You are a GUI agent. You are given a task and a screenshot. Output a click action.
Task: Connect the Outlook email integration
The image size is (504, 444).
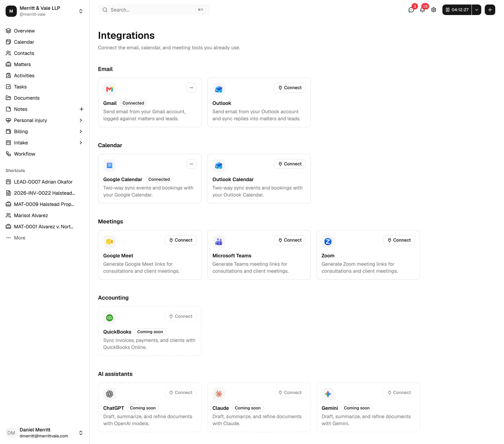click(x=290, y=88)
